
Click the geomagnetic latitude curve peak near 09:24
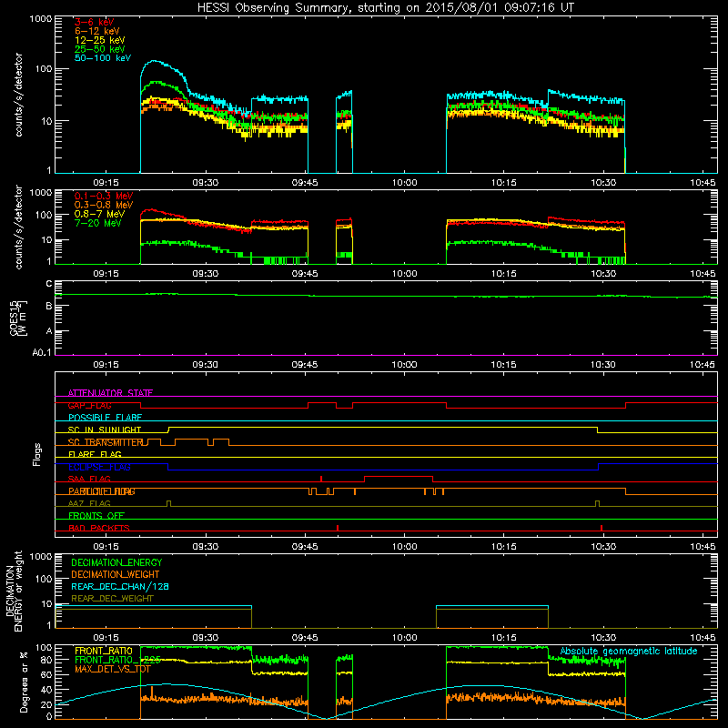click(x=166, y=683)
